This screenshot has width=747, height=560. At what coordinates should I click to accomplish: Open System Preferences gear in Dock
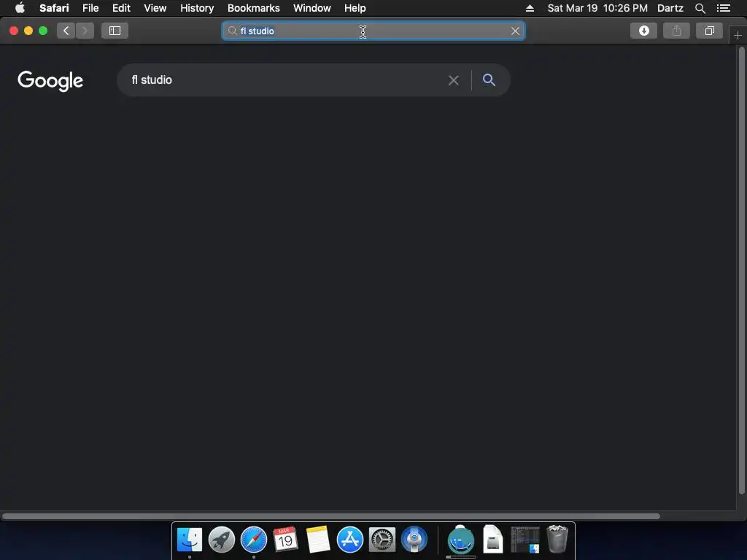(382, 540)
